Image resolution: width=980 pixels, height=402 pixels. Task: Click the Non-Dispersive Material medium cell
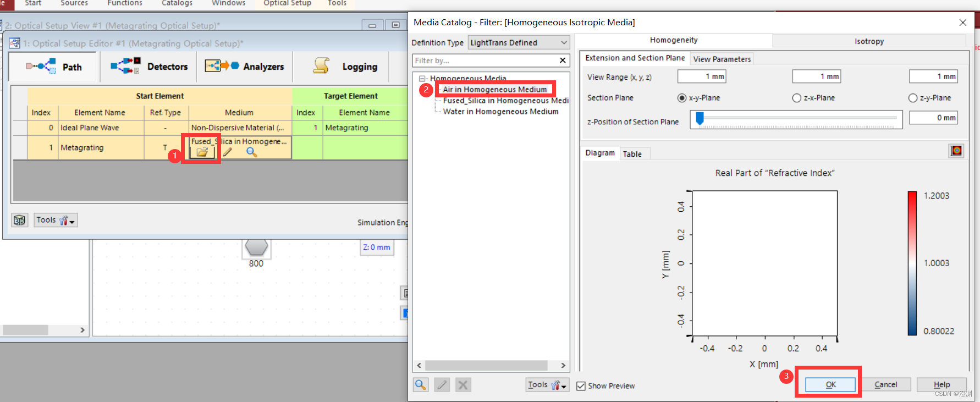click(x=240, y=128)
